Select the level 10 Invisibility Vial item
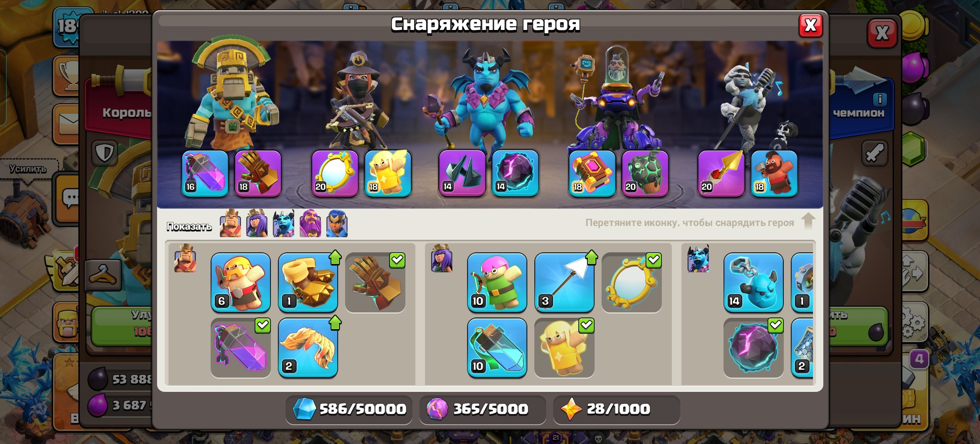The image size is (980, 444). pos(497,347)
